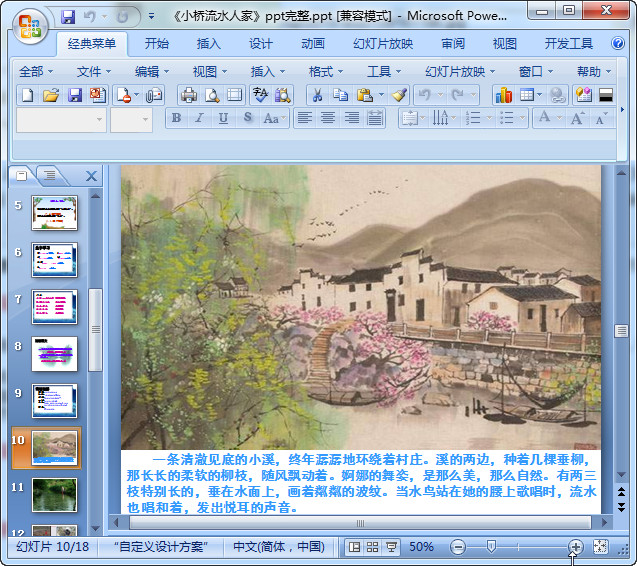Select slide 11 thumbnail with pond photo

[x=54, y=495]
